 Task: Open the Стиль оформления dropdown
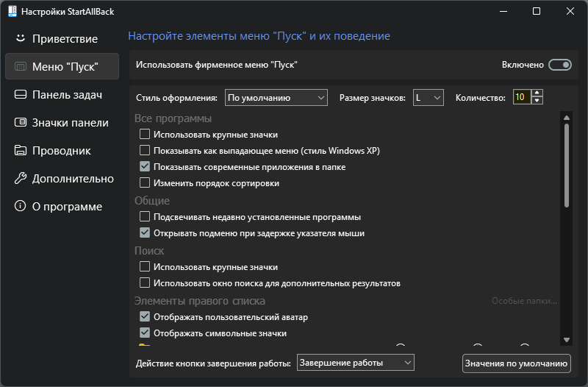(x=276, y=98)
